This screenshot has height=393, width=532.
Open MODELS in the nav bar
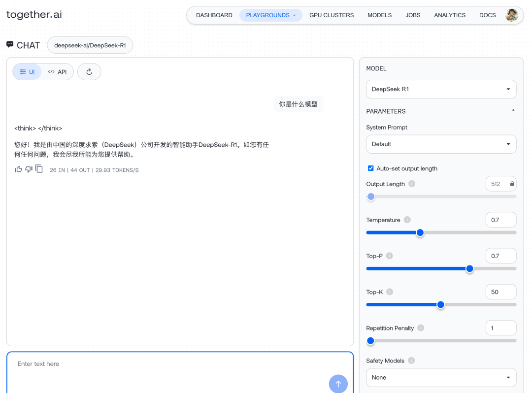coord(379,15)
